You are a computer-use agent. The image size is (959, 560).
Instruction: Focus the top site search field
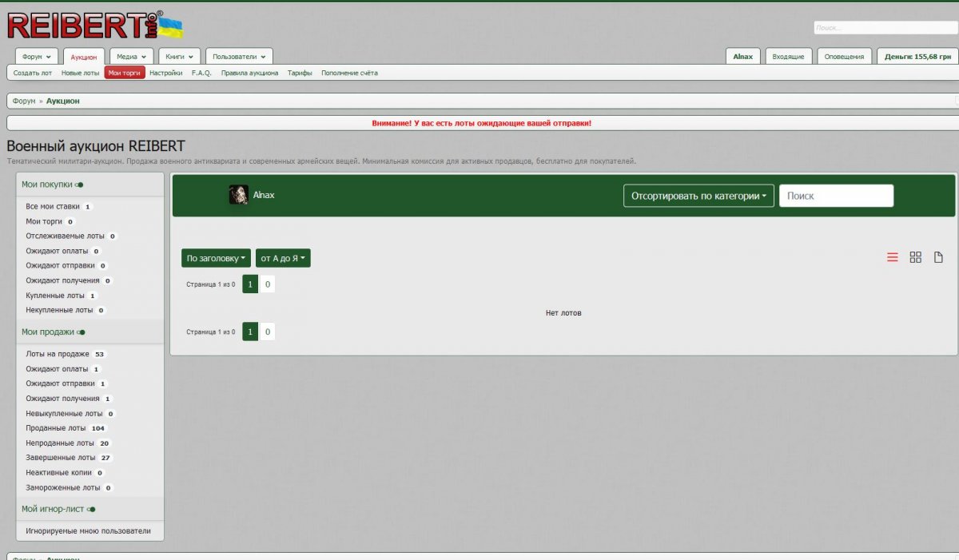pos(886,27)
